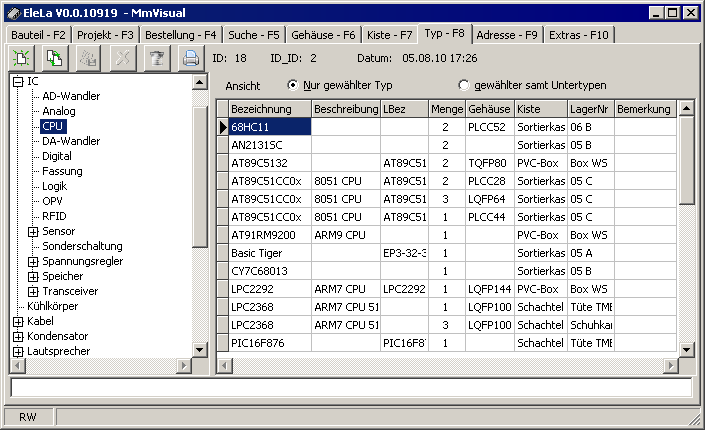Expand the Kabel tree node
This screenshot has height=430, width=705.
[x=18, y=321]
